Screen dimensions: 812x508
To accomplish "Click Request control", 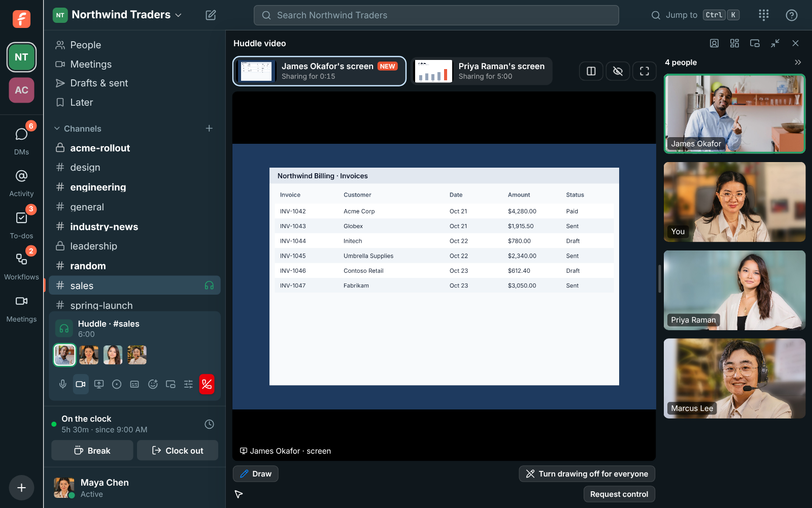I will 619,494.
